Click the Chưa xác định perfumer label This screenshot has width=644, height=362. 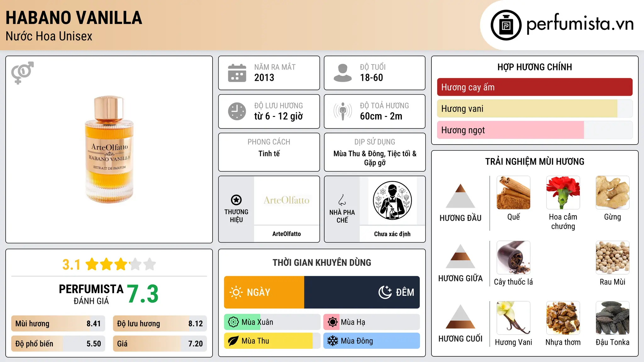[392, 234]
